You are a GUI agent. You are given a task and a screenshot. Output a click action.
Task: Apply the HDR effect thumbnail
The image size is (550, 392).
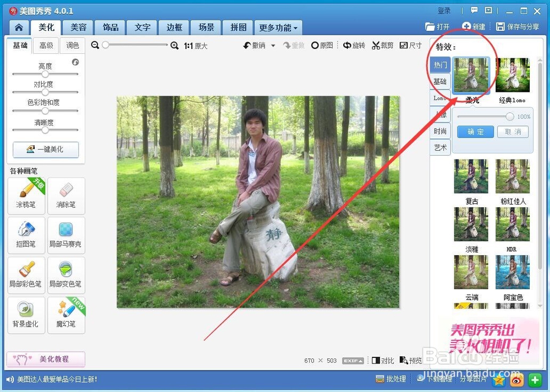coord(513,224)
